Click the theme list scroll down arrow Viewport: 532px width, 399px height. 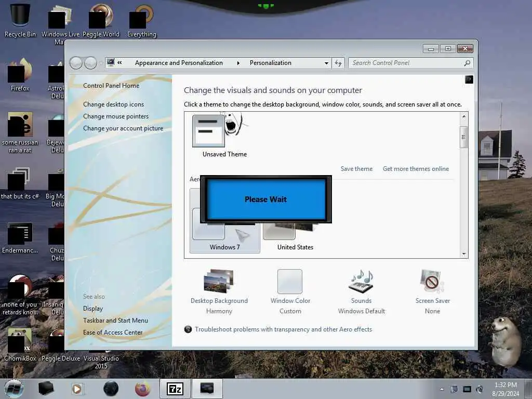(464, 254)
